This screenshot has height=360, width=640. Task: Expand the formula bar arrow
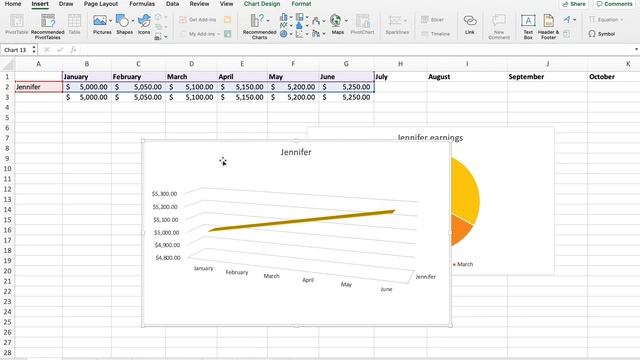(x=636, y=50)
